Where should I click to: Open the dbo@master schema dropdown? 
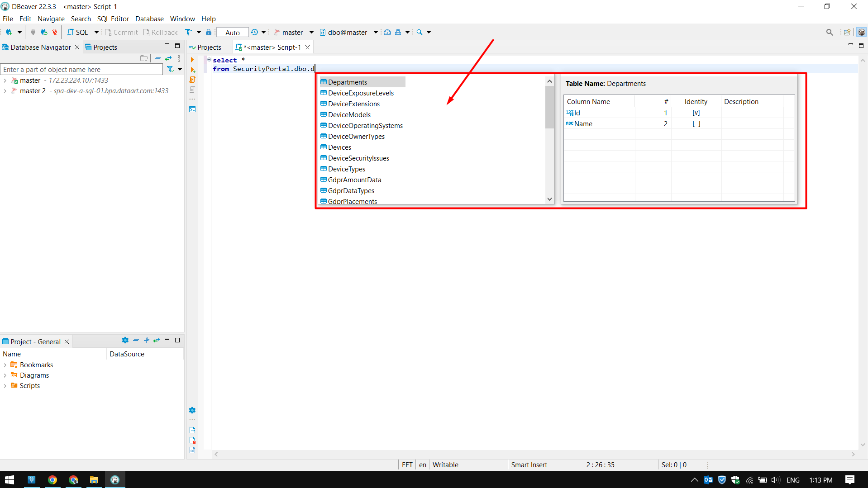click(375, 32)
